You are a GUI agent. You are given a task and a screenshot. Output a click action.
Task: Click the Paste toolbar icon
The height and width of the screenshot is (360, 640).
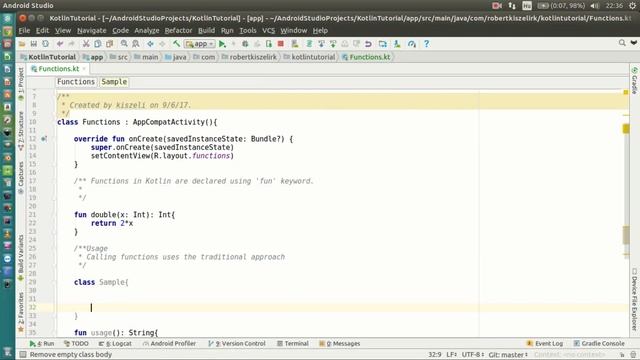pyautogui.click(x=109, y=44)
